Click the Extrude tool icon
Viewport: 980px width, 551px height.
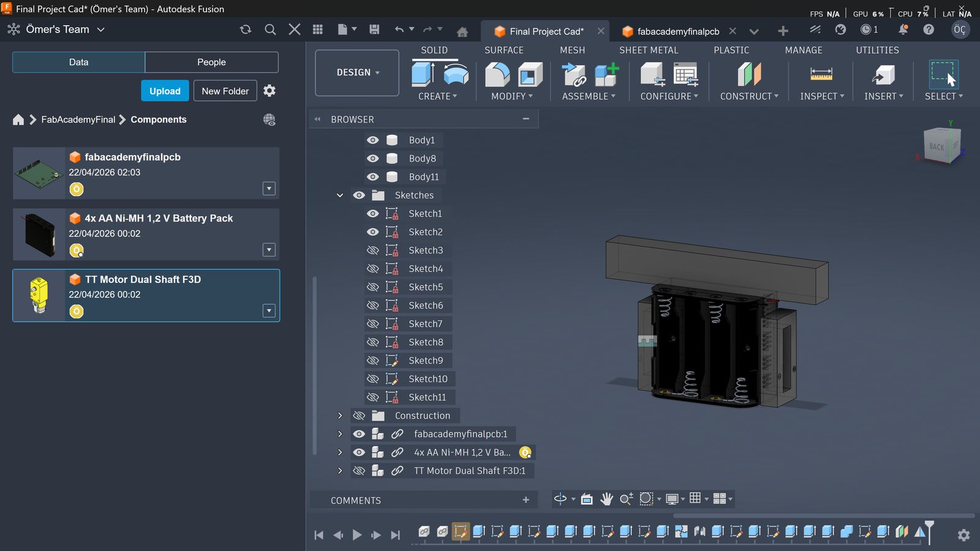tap(423, 74)
